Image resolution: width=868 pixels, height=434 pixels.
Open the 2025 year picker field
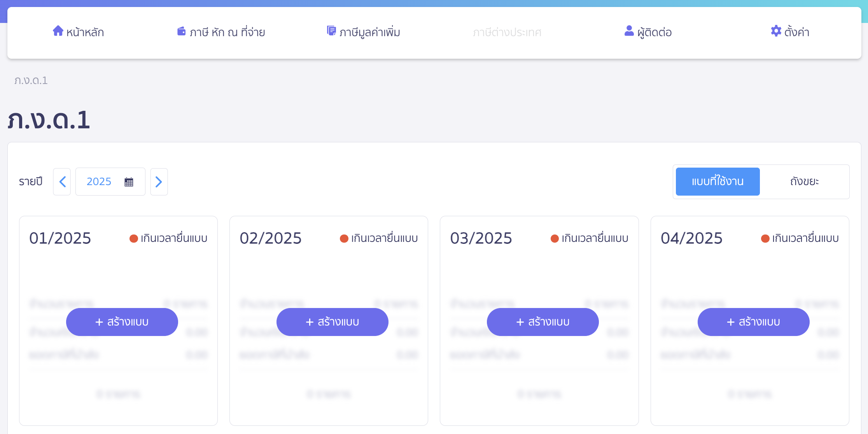point(99,182)
